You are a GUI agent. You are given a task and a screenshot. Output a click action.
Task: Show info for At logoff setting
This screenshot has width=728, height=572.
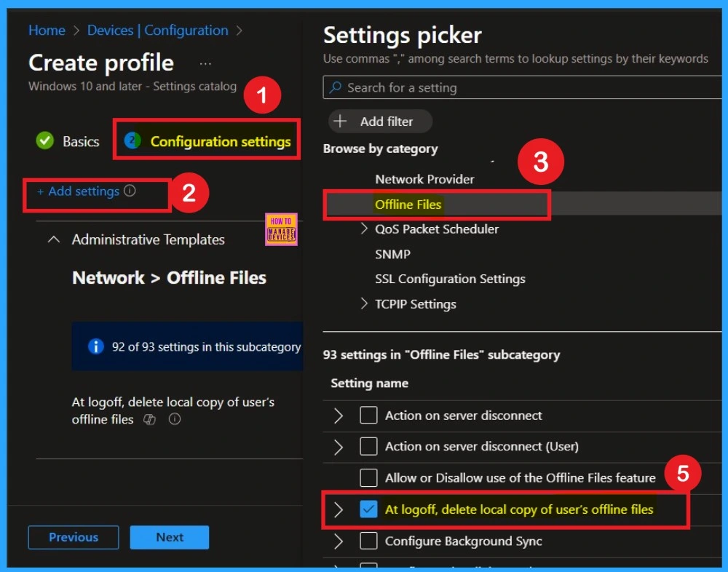(x=175, y=419)
